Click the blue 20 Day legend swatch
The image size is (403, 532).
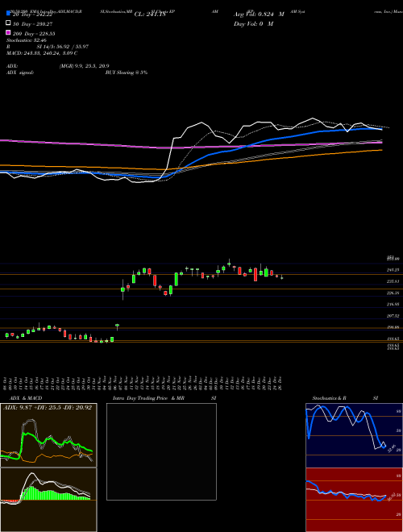[9, 14]
